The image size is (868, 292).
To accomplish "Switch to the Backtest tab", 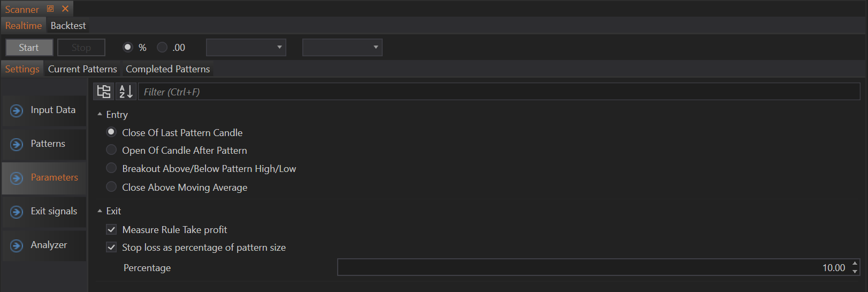I will tap(68, 26).
